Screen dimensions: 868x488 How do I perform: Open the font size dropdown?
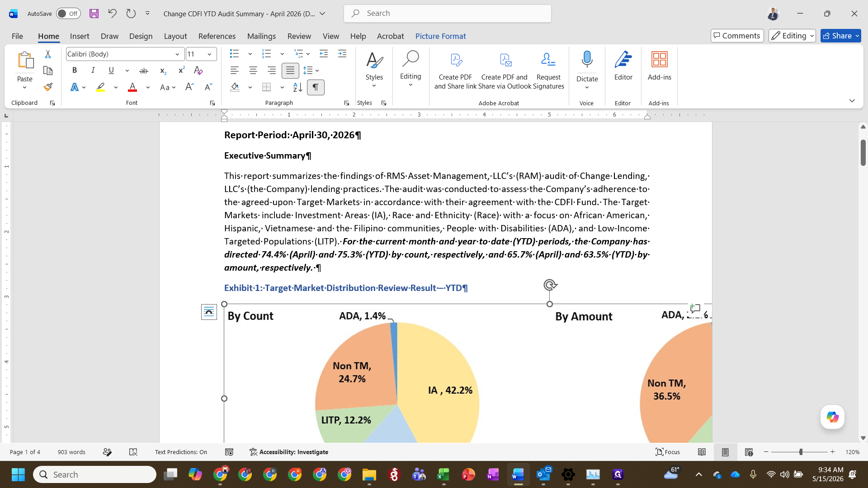tap(209, 54)
